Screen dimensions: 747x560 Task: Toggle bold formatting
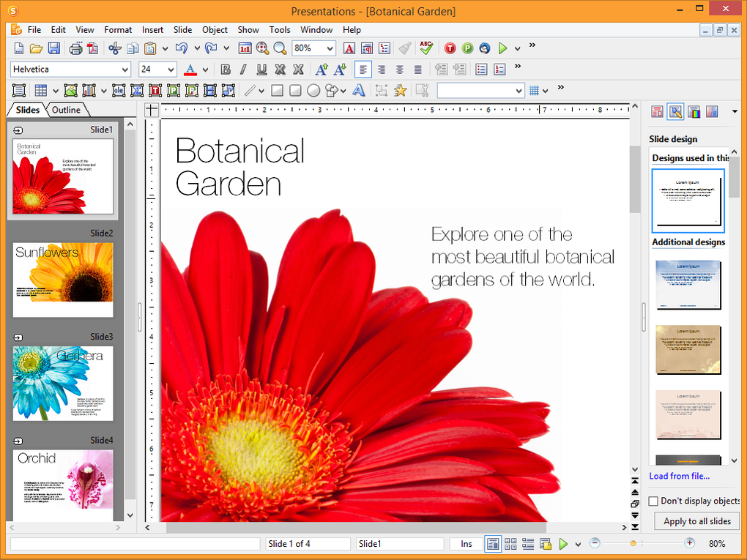[x=225, y=69]
